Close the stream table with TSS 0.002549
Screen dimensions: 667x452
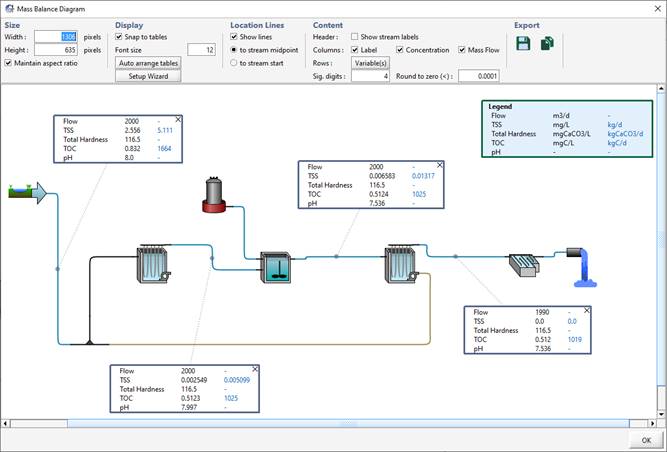[x=255, y=369]
